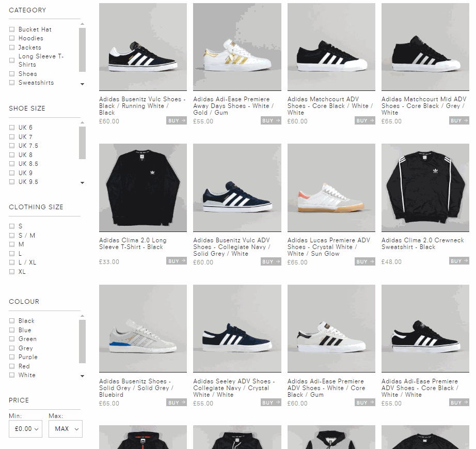This screenshot has width=476, height=449.
Task: Click the Category list scrollbar thumb
Action: coord(82,50)
